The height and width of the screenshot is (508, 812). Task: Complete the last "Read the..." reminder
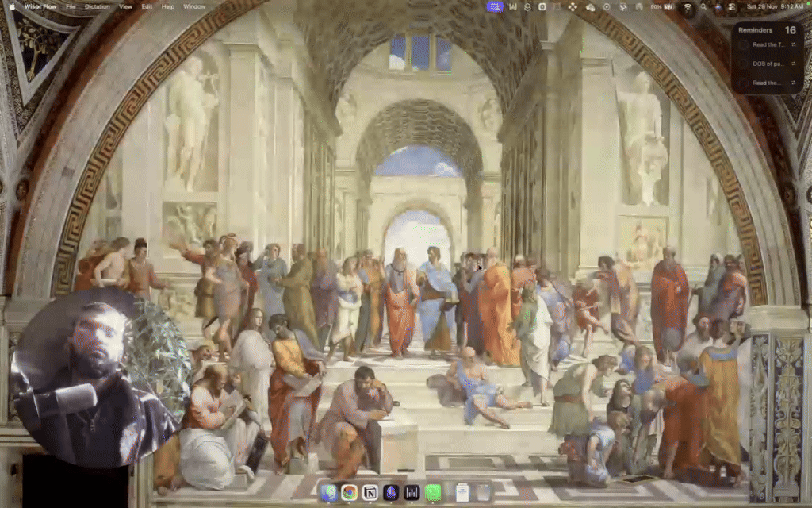point(743,83)
